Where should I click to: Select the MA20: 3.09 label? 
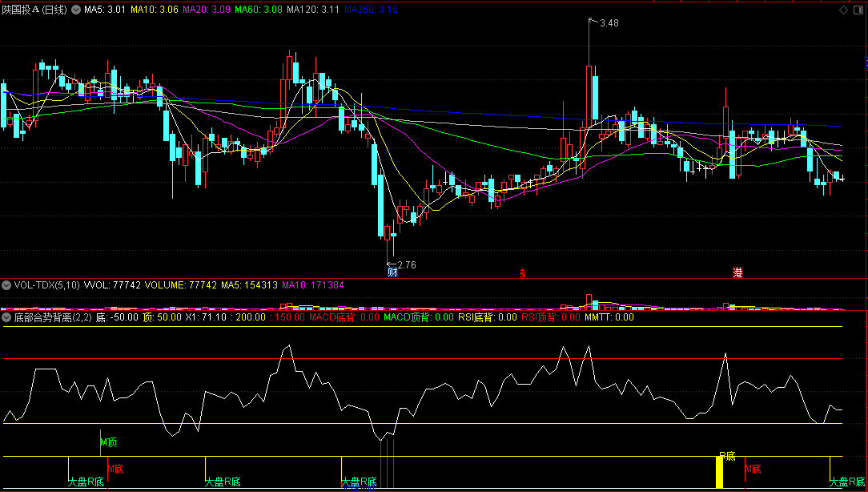206,10
